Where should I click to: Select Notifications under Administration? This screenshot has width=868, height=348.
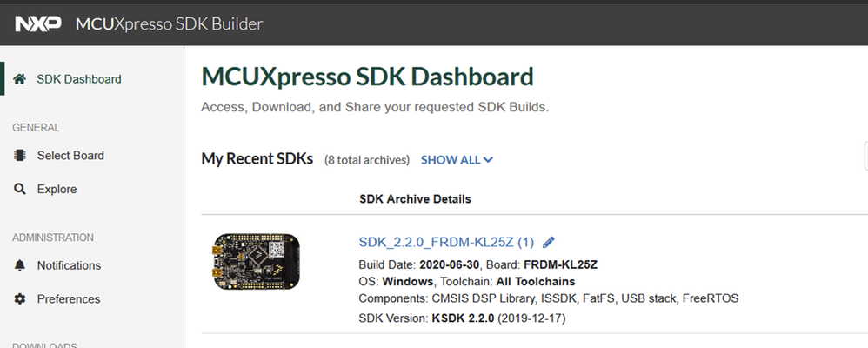pos(69,265)
